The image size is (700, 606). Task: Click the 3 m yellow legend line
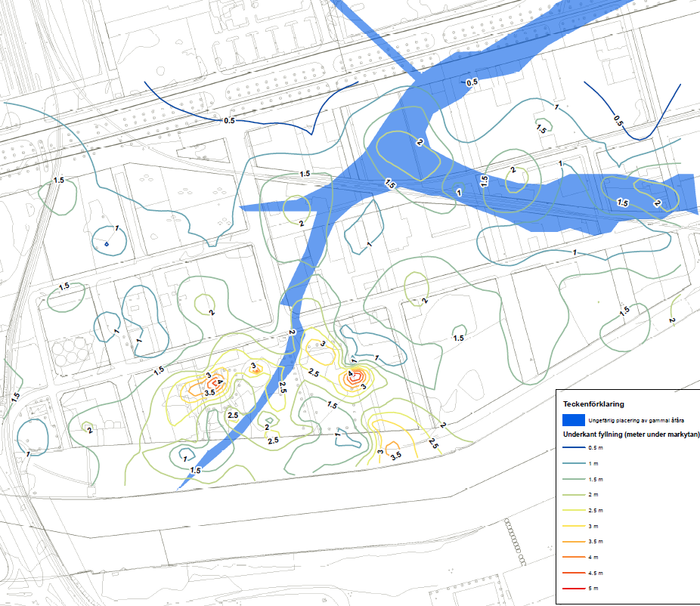pos(574,526)
